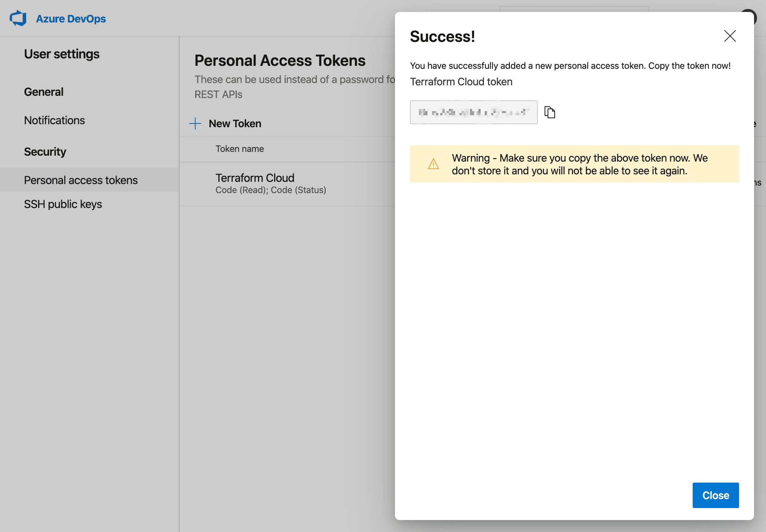Click the search box in header
Image resolution: width=766 pixels, height=532 pixels.
[x=574, y=9]
